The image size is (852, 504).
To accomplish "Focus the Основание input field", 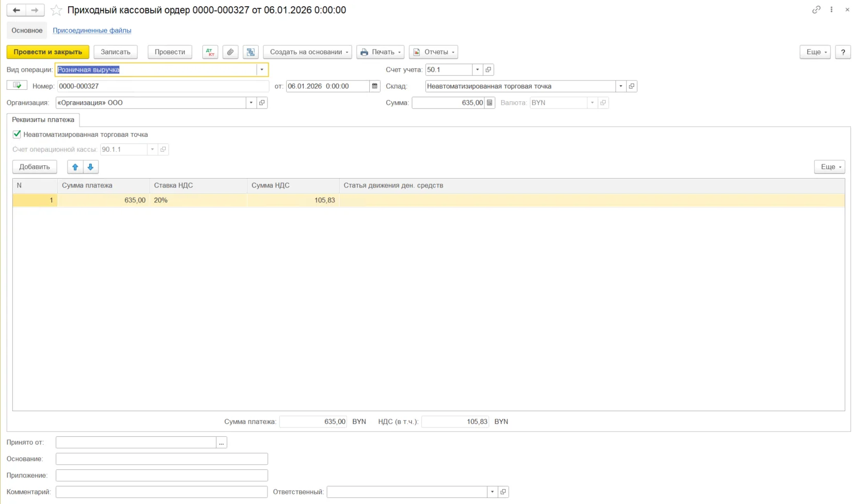I will point(162,459).
